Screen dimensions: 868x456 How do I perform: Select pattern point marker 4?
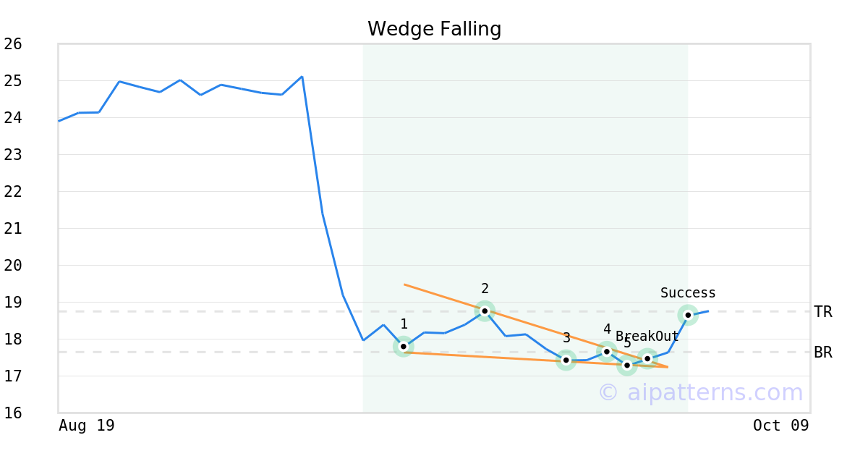pyautogui.click(x=607, y=352)
